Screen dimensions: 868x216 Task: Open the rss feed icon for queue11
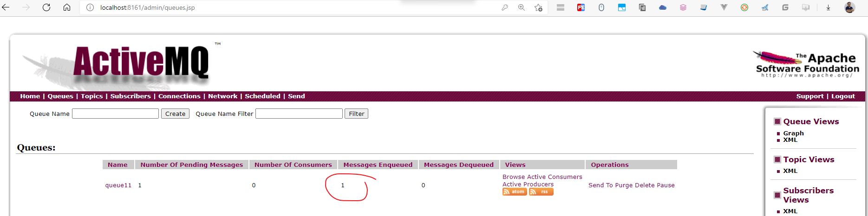[x=541, y=192]
